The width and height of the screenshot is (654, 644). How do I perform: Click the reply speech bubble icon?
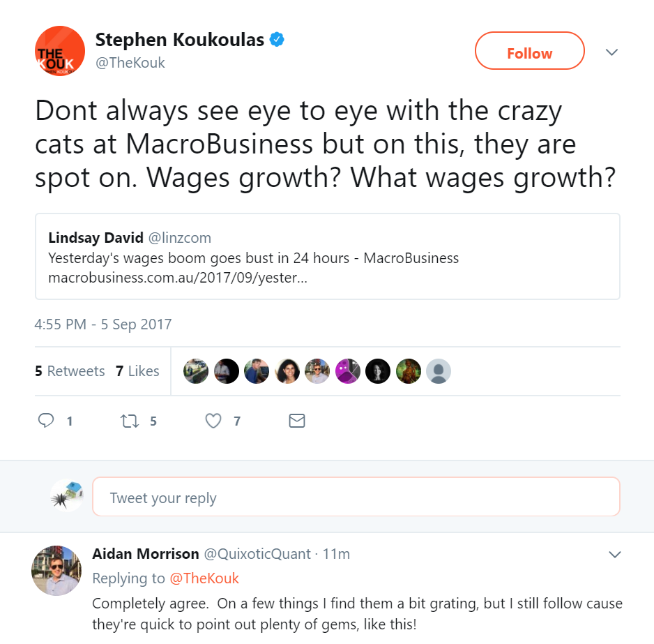46,421
